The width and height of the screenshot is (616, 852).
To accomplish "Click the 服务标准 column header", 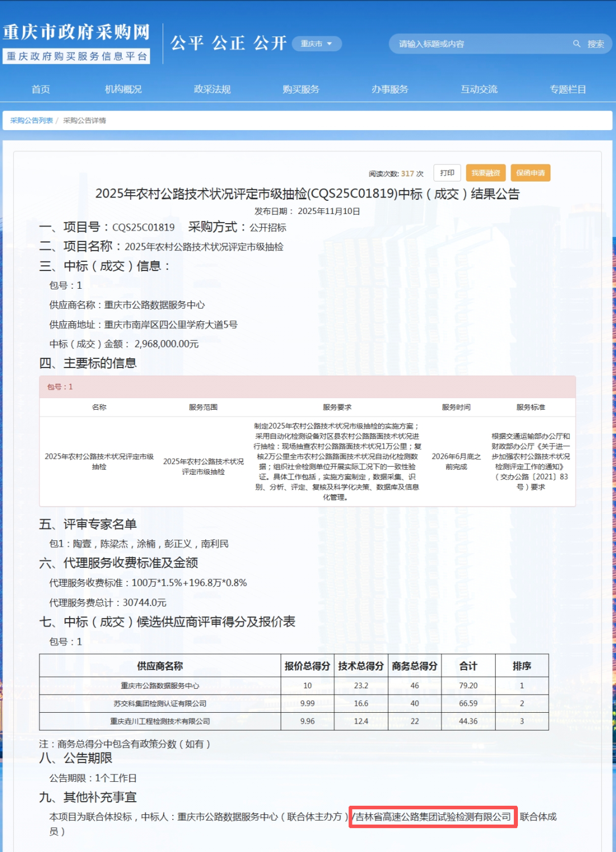I will [x=530, y=407].
